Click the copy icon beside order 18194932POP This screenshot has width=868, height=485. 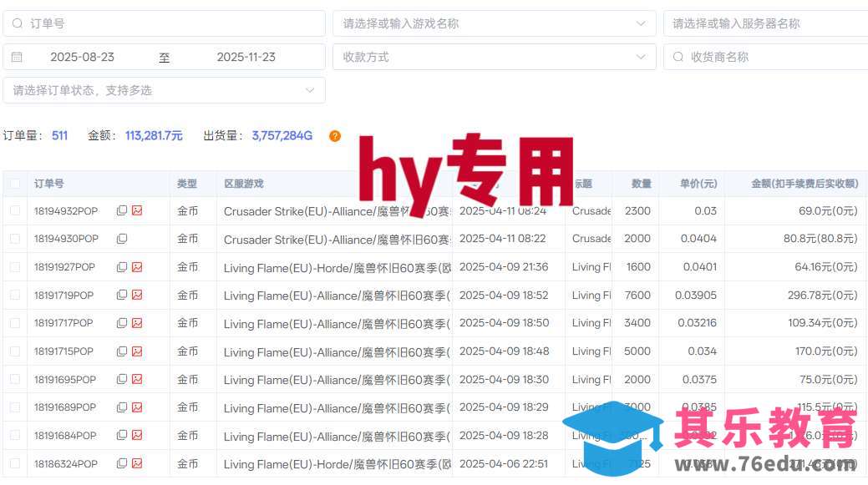click(119, 211)
